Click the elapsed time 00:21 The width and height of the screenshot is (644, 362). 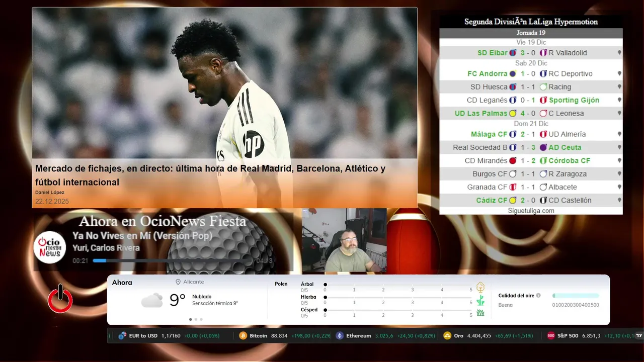coord(80,260)
